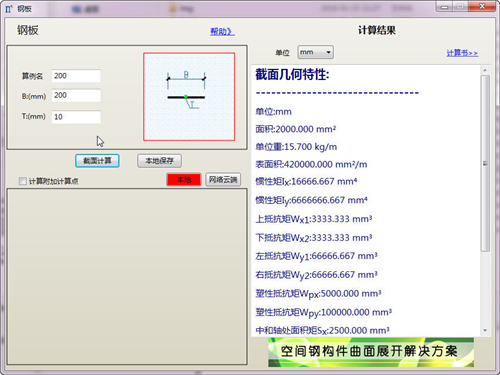Select the 左抵抗矩Wy1:66666.667 line
Viewport: 500px width, 375px height.
point(316,256)
